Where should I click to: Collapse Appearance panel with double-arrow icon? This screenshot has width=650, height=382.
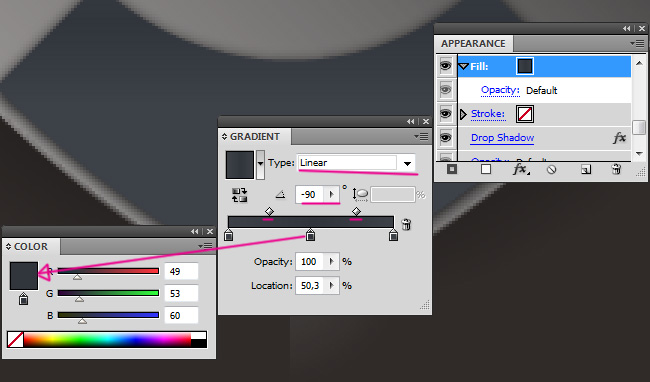627,29
